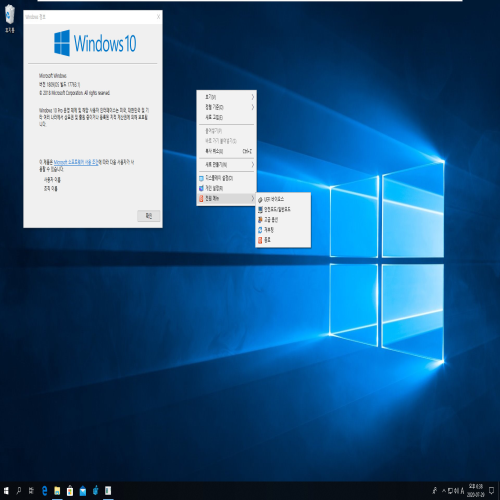Image resolution: width=500 pixels, height=500 pixels.
Task: Open the Mail app on the taskbar
Action: [x=83, y=491]
